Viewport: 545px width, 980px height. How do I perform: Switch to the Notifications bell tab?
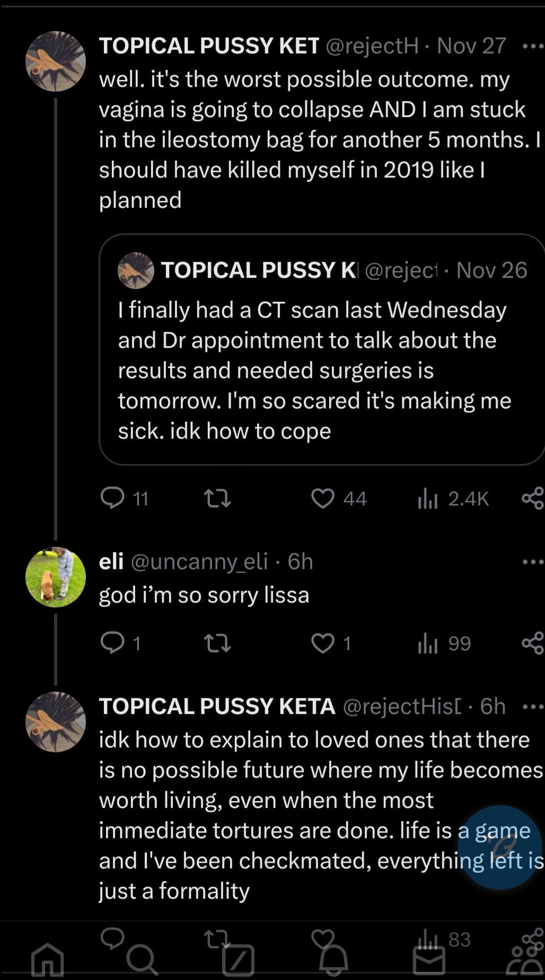click(x=333, y=960)
